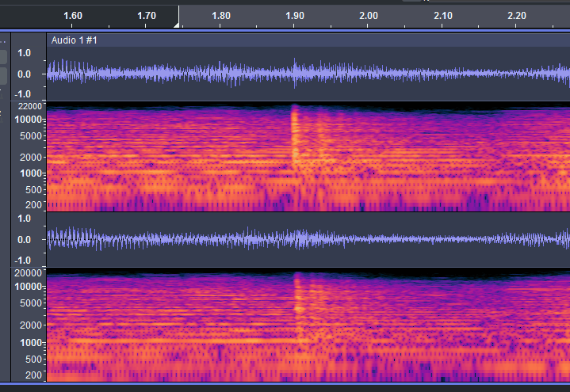This screenshot has height=392, width=570.
Task: Jump to 1.90 on the time ruler
Action: pyautogui.click(x=295, y=16)
